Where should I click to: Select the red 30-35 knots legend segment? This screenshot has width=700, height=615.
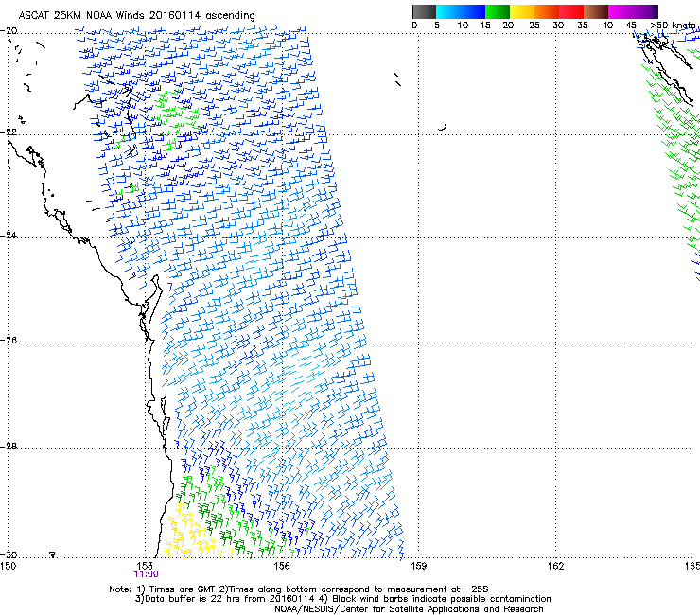click(571, 11)
